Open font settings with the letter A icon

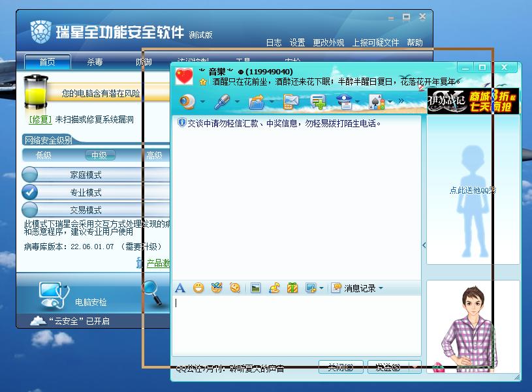pyautogui.click(x=180, y=288)
